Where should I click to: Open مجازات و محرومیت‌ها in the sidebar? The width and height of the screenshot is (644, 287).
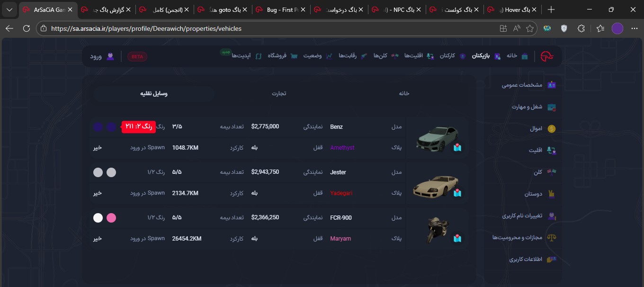(525, 237)
